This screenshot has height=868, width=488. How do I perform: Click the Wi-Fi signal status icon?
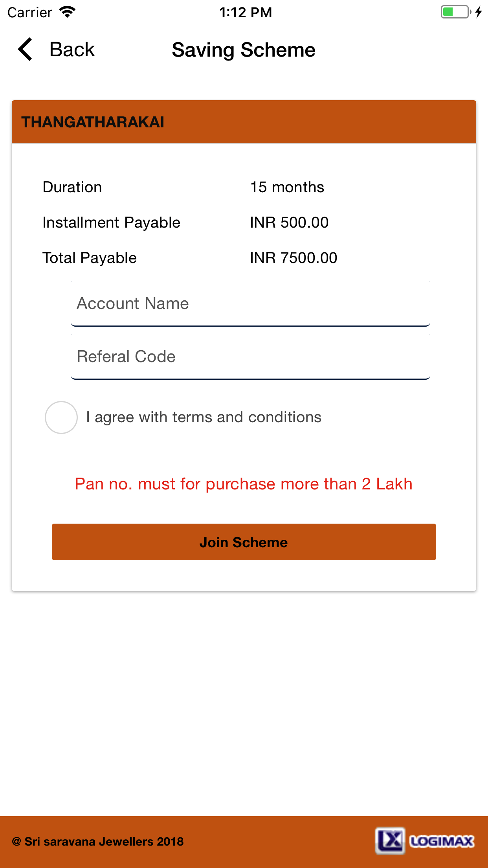[68, 12]
